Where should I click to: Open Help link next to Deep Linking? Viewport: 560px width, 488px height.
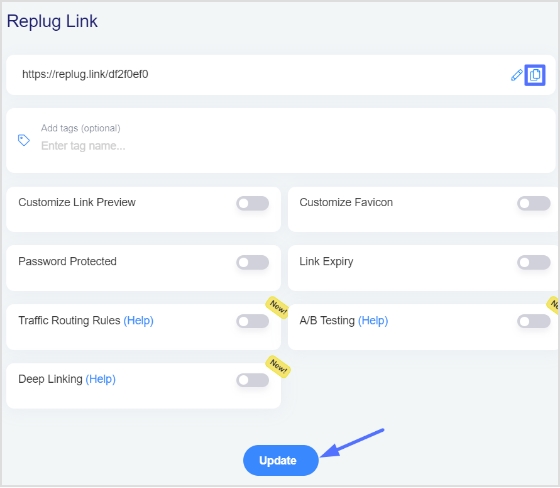pos(100,379)
